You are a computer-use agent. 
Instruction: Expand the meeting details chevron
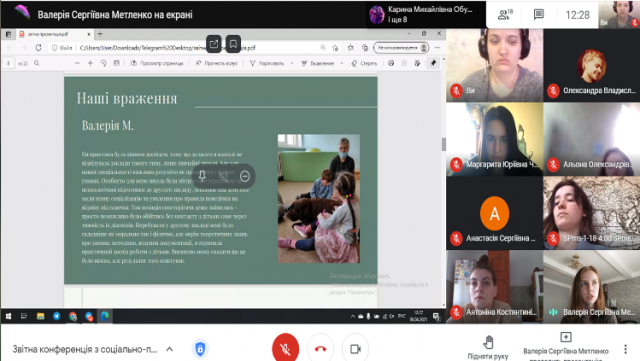169,349
